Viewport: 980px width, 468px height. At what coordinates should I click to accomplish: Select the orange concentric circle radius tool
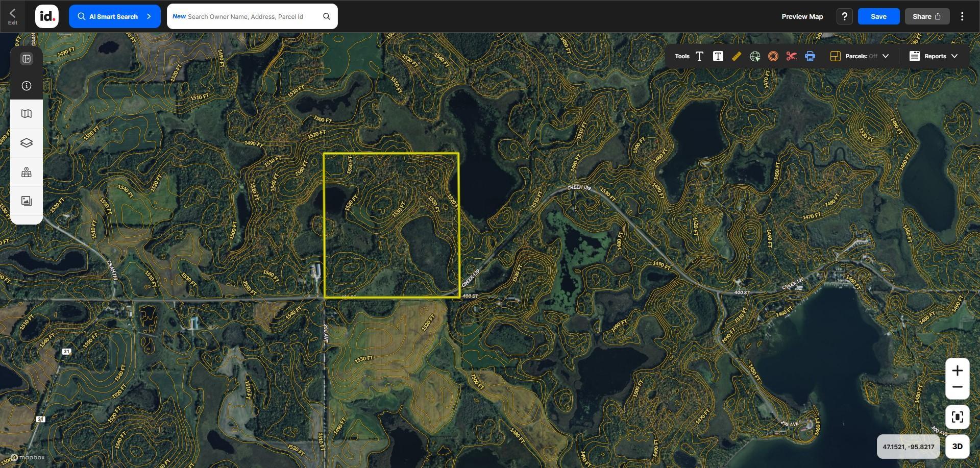tap(773, 56)
